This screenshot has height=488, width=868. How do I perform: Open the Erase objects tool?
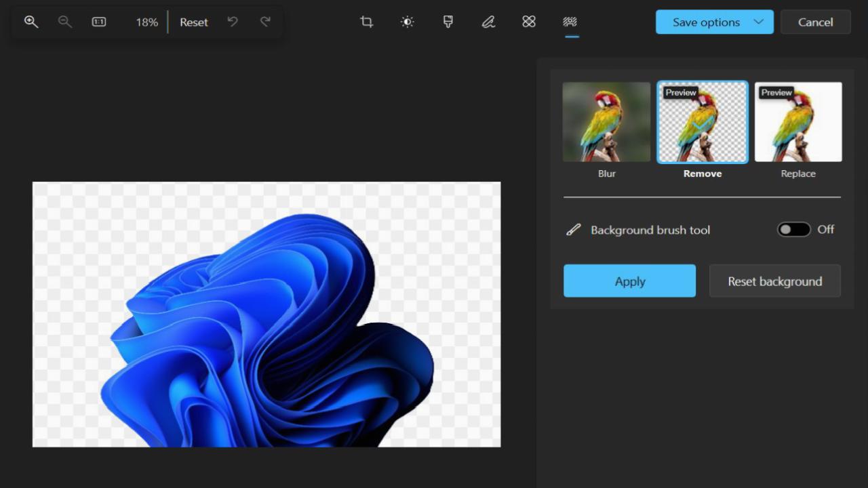coord(529,22)
